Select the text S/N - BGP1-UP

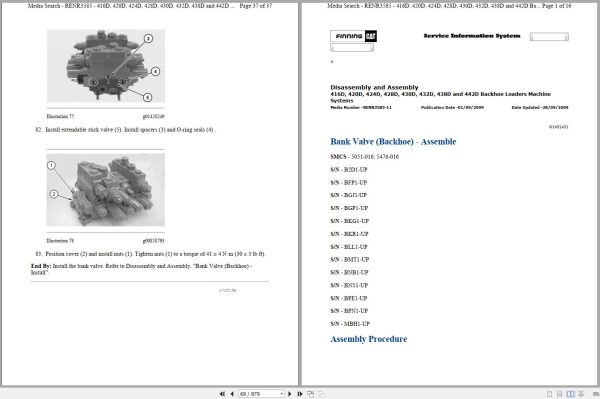[349, 208]
